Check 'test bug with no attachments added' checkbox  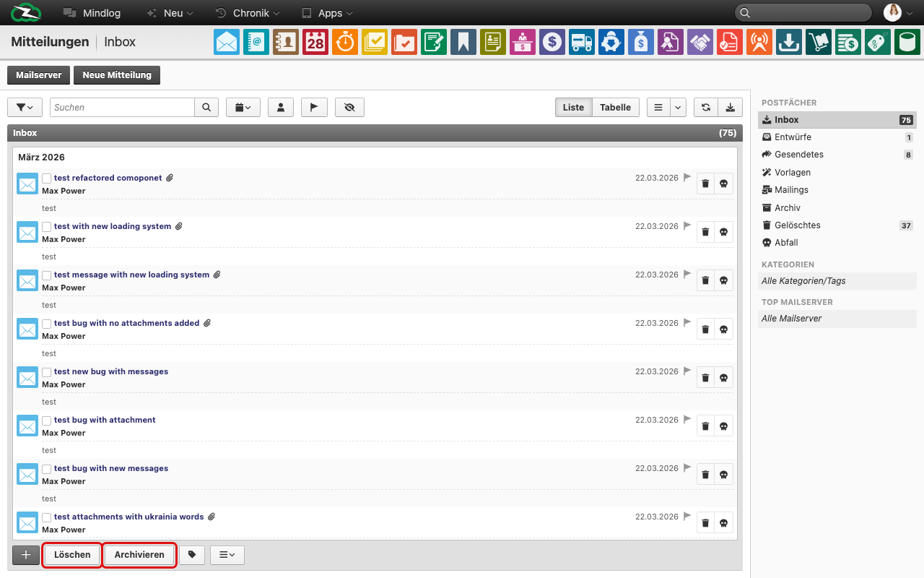click(x=47, y=324)
